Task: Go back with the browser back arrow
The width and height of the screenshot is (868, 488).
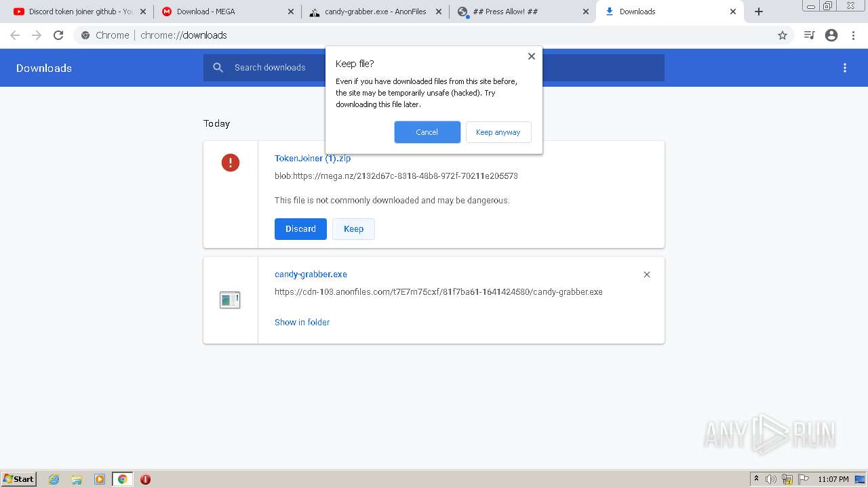Action: [15, 35]
